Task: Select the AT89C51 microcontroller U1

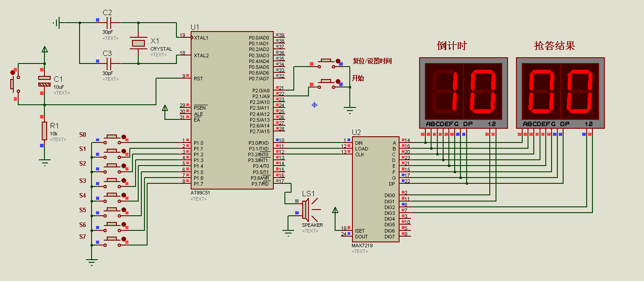Action: click(232, 110)
